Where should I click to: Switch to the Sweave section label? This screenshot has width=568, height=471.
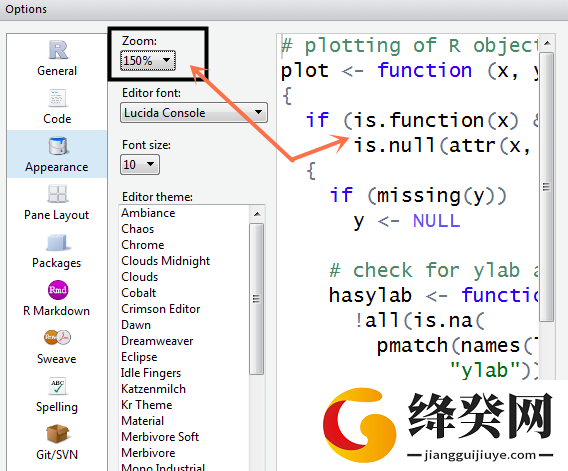point(57,359)
